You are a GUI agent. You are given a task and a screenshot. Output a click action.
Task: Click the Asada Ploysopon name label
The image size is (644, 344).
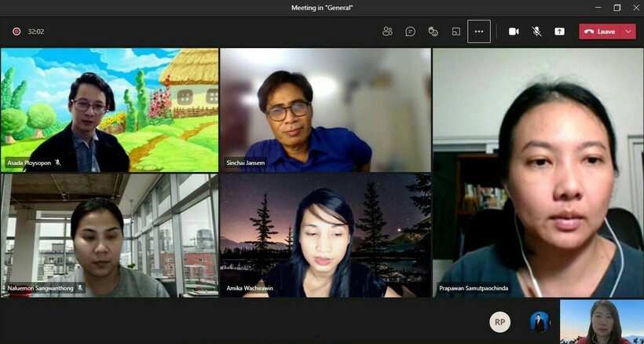[x=29, y=163]
